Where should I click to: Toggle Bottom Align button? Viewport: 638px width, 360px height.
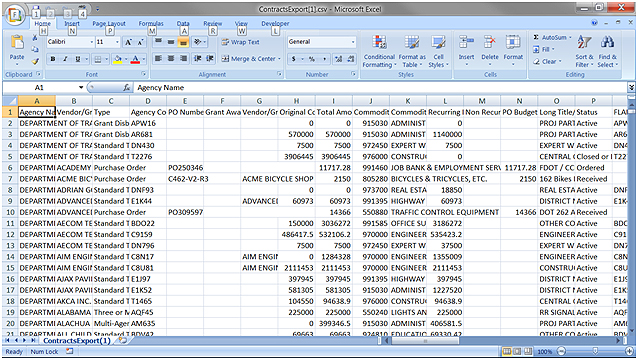[x=184, y=41]
